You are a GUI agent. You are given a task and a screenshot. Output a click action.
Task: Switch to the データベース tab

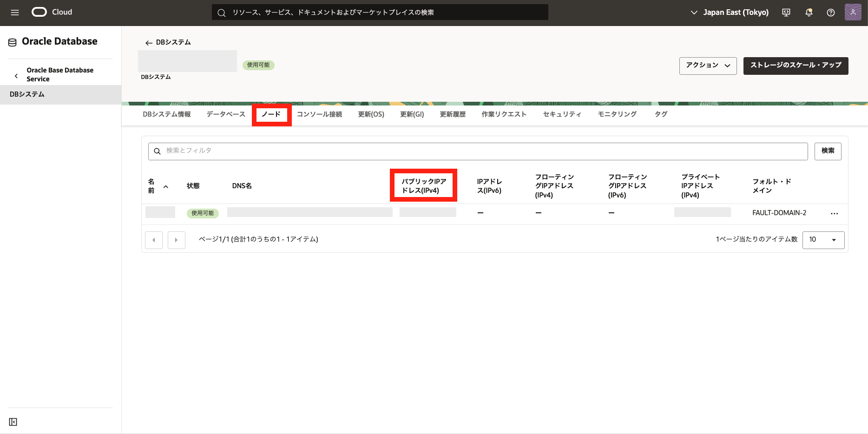pos(226,114)
